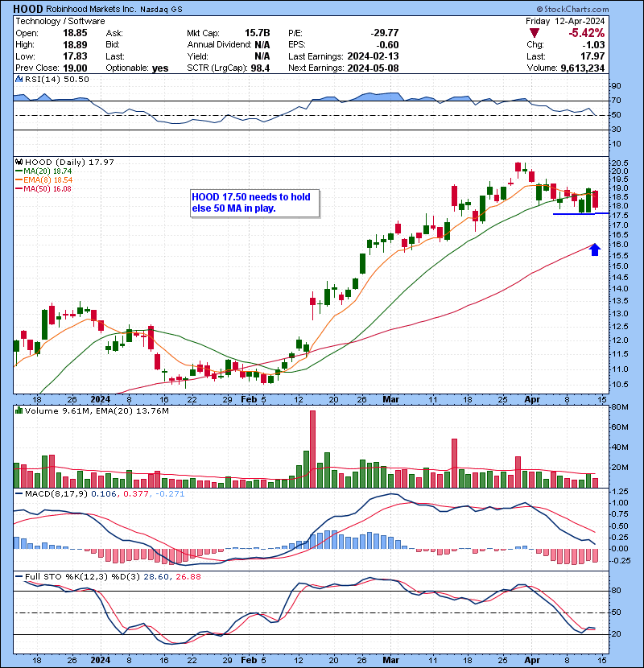Screen dimensions: 644x668
Task: Select the Next Earnings date 2024-05-08
Action: pyautogui.click(x=373, y=68)
